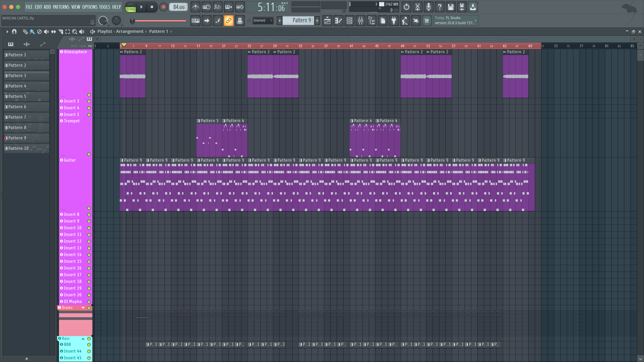Expand the news panel arrow
Screen dimensions: 644x362
pyautogui.click(x=476, y=21)
